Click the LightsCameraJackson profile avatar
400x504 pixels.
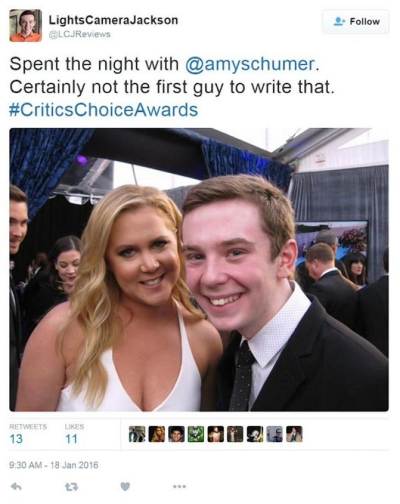click(x=26, y=25)
